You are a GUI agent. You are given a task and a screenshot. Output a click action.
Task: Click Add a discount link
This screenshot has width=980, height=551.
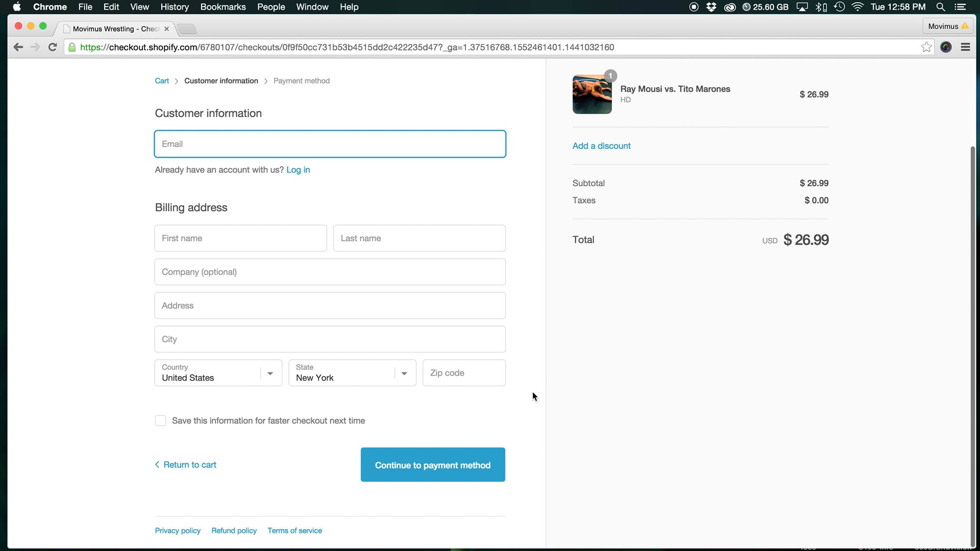coord(601,146)
